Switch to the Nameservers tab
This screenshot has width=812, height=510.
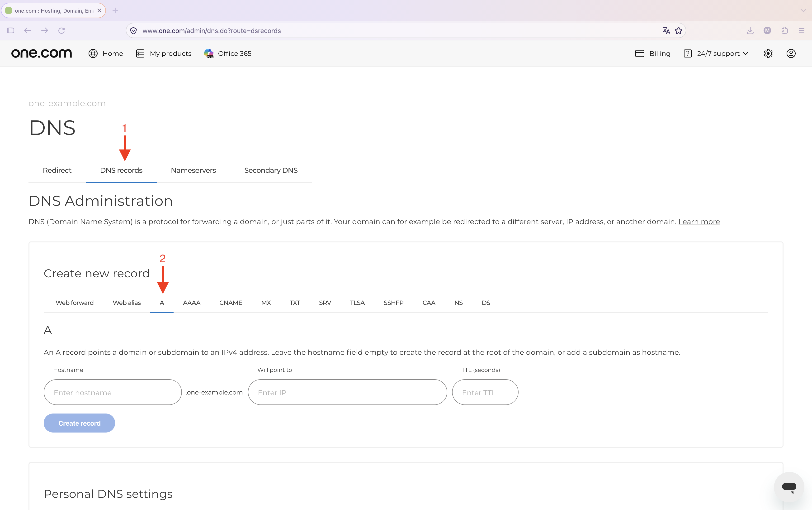coord(194,170)
